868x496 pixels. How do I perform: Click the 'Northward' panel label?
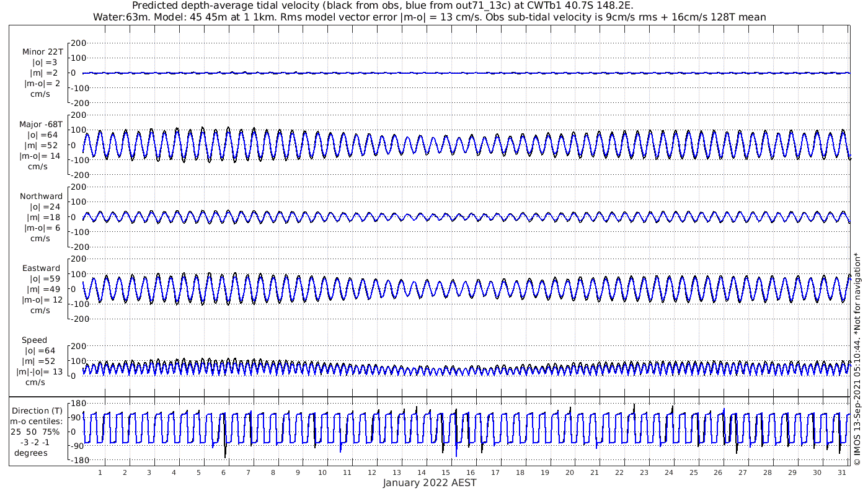click(42, 196)
